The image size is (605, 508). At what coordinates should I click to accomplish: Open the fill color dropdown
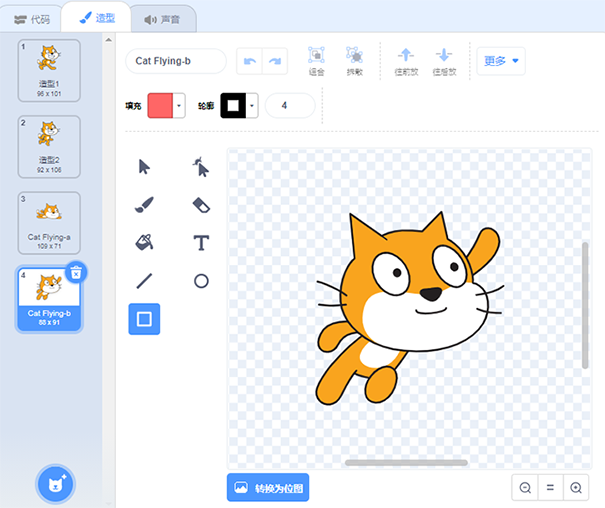[x=180, y=106]
